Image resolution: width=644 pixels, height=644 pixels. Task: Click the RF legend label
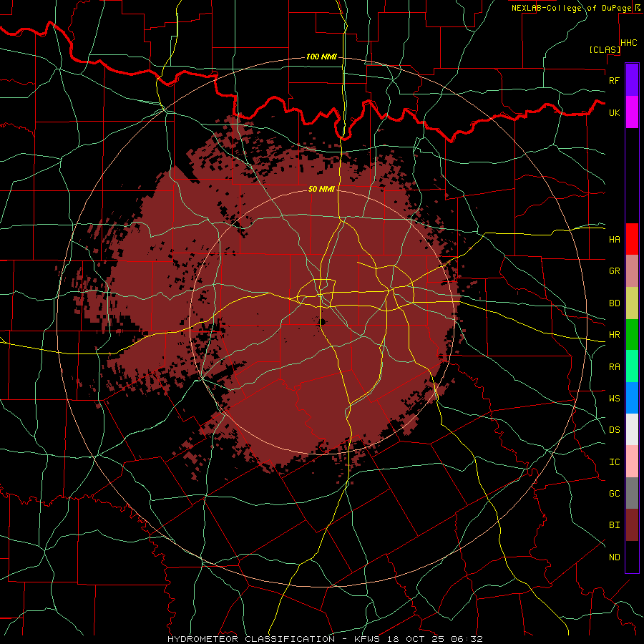pos(615,80)
